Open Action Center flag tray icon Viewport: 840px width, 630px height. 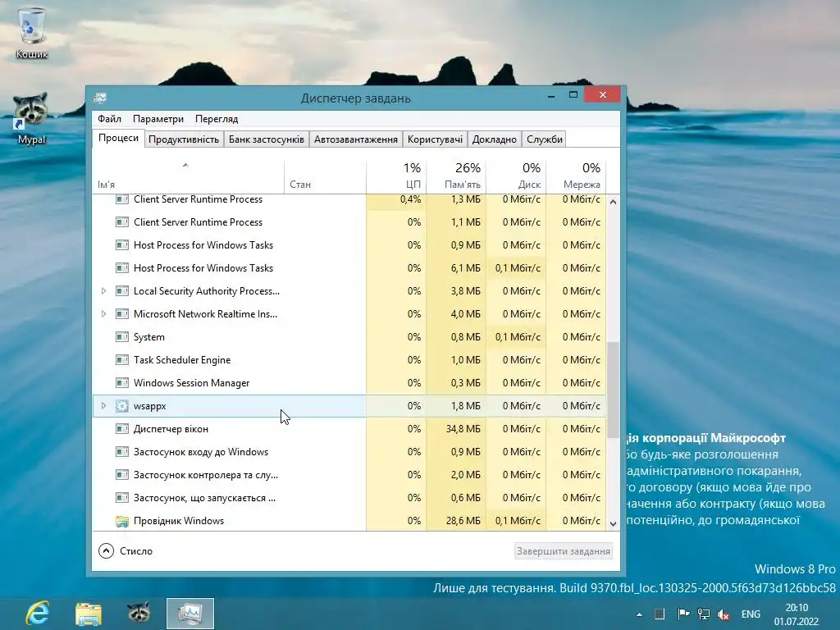683,614
